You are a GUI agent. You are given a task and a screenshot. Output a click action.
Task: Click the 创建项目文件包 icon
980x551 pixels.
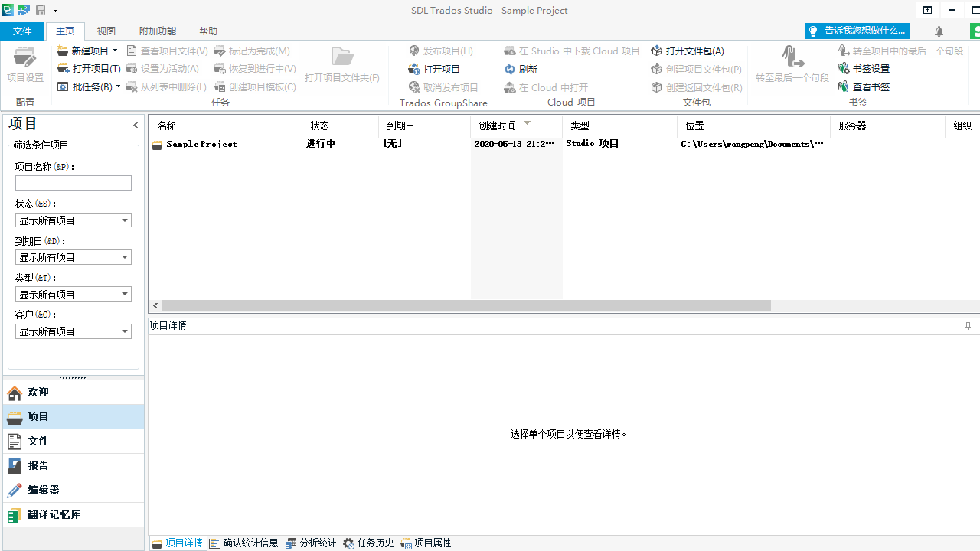[x=657, y=69]
